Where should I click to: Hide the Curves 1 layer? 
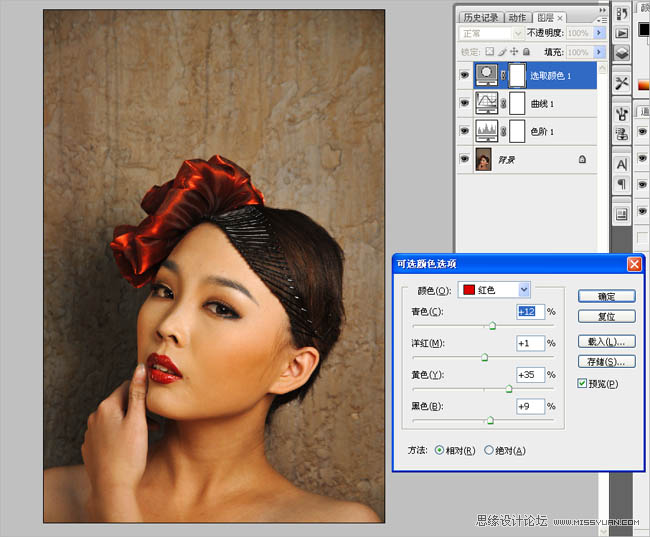[463, 103]
